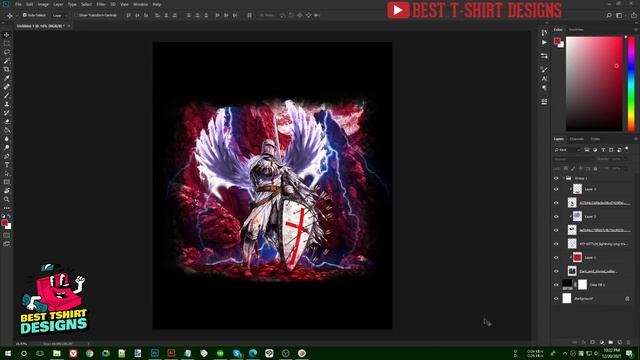This screenshot has height=360, width=640.
Task: Hide the Group 1 layer group
Action: [x=556, y=178]
